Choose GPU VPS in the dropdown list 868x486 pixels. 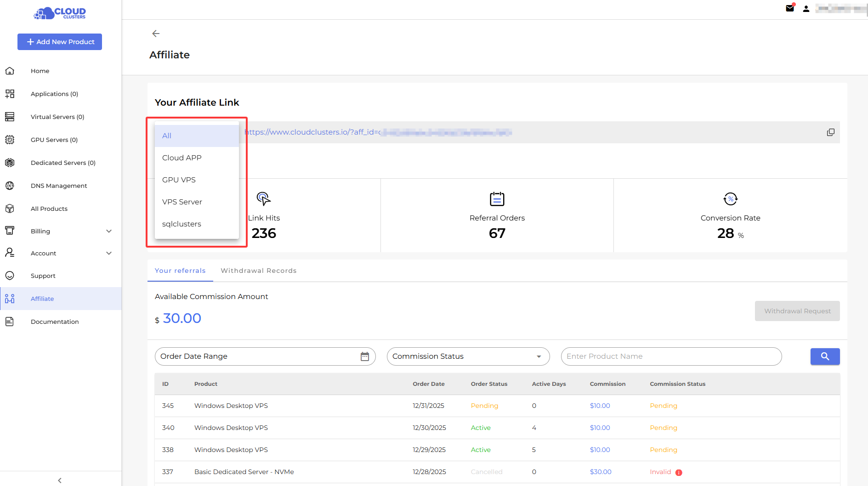179,180
